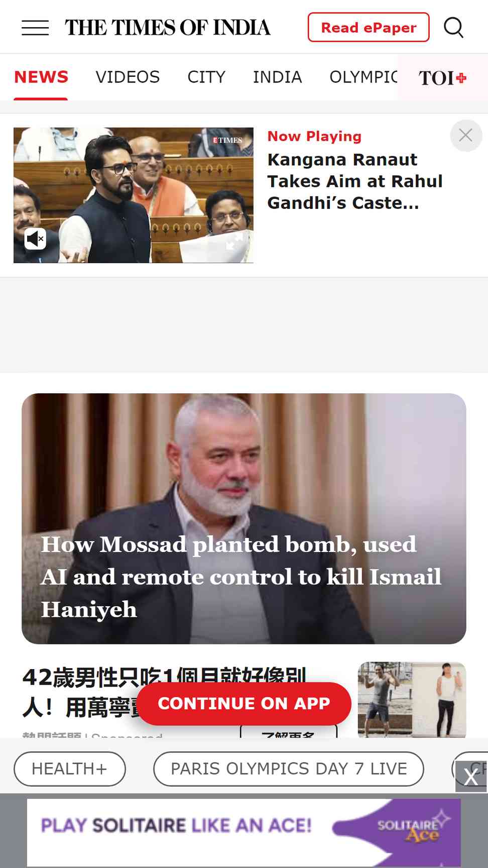Select the OLYMPICS tab
The width and height of the screenshot is (488, 868).
tap(363, 77)
